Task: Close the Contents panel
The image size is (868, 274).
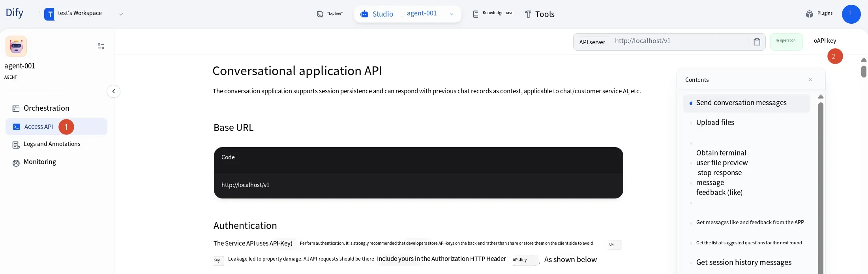Action: click(x=810, y=79)
